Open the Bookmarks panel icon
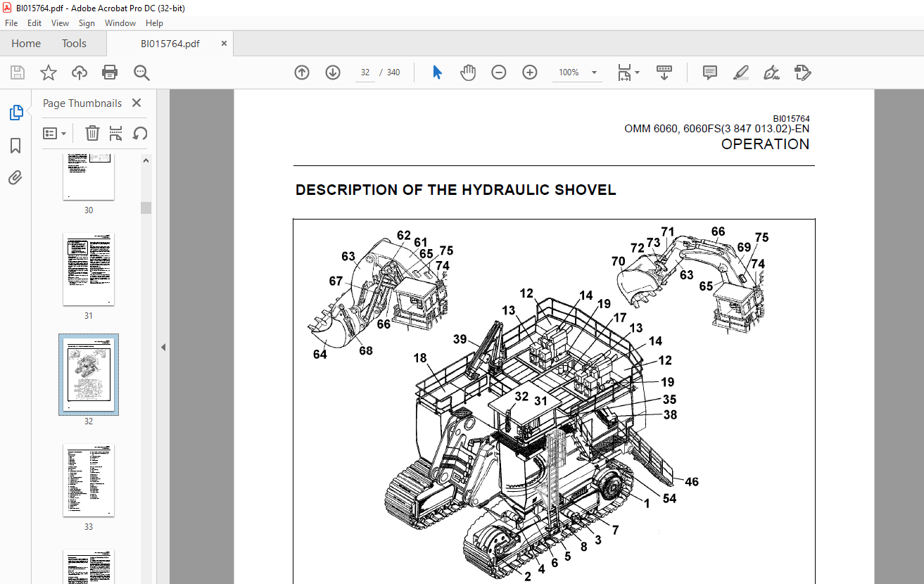The height and width of the screenshot is (584, 924). pyautogui.click(x=15, y=146)
